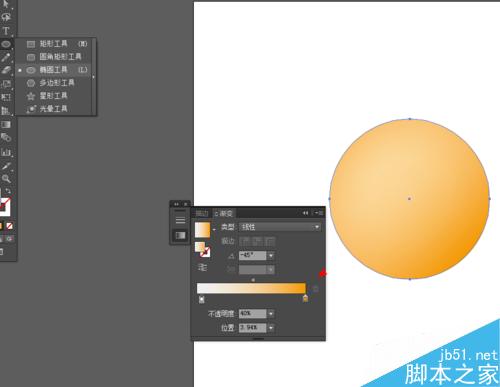Click the swap fill and stroke arrow

pyautogui.click(x=8, y=191)
